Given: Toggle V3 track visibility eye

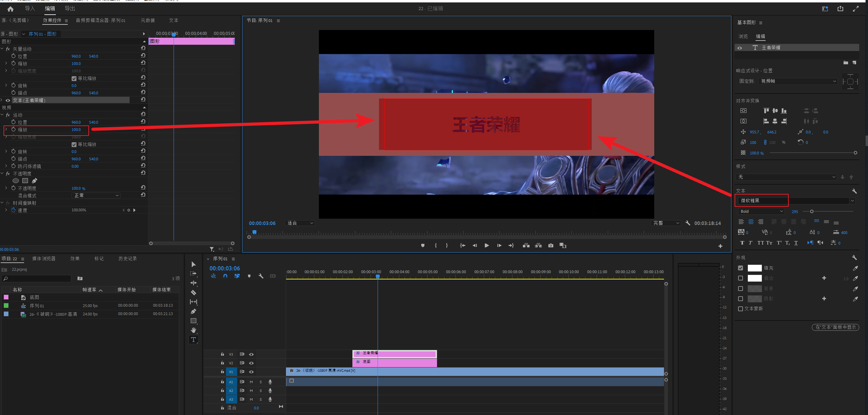Looking at the screenshot, I should [251, 354].
